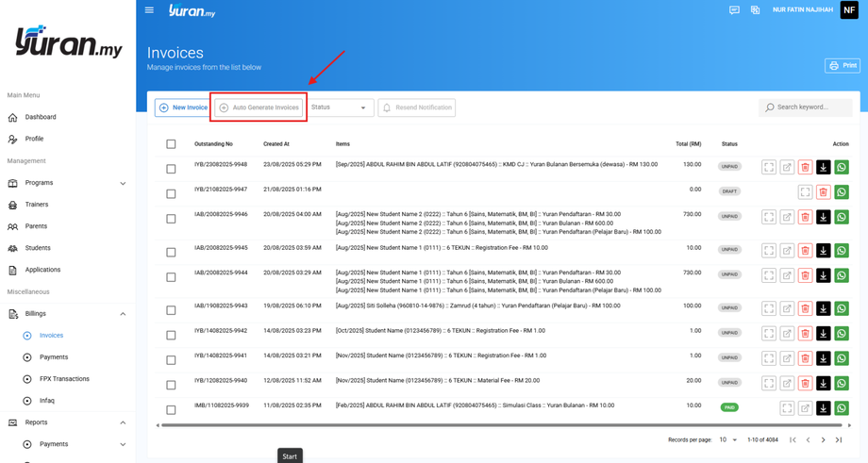Jump to the last page of records
Screen dimensions: 868x463
tap(839, 440)
